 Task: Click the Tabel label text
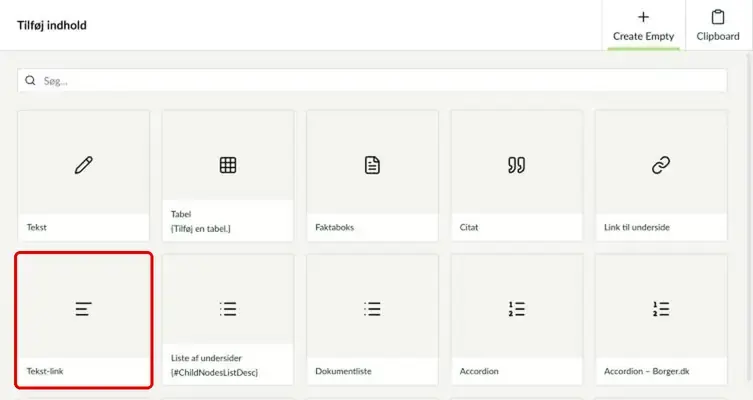coord(181,214)
